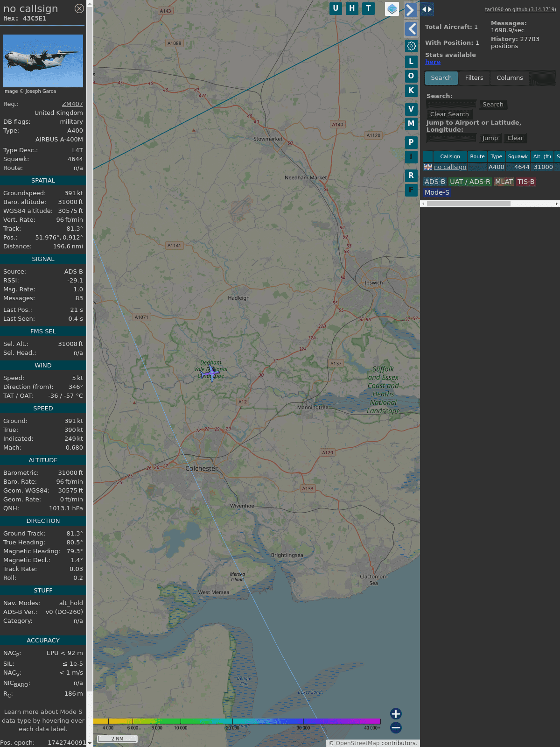The image size is (560, 747).
Task: Click the purple aircraft icon on map
Action: (211, 373)
